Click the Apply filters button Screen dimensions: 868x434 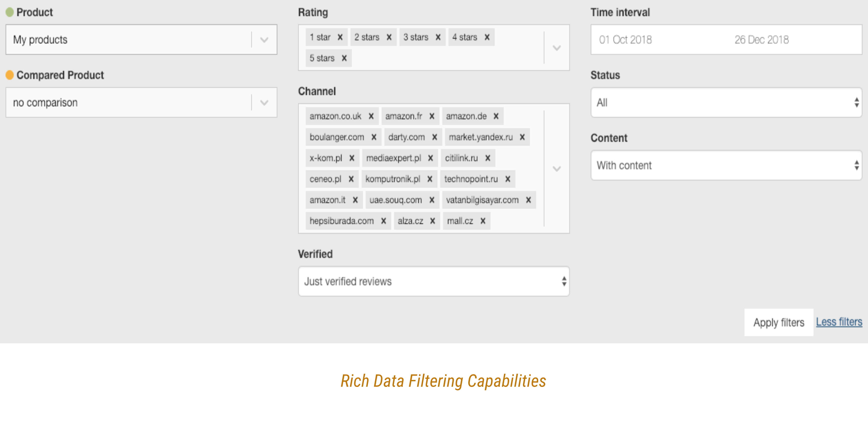(779, 322)
